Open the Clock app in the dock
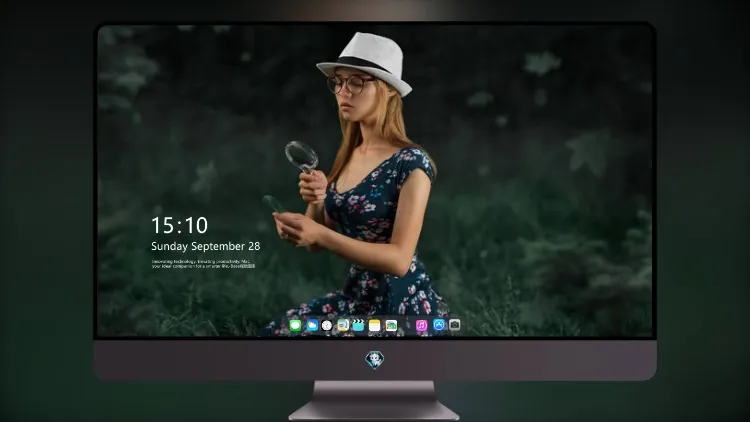Screen dimensions: 750x422 click(x=327, y=325)
